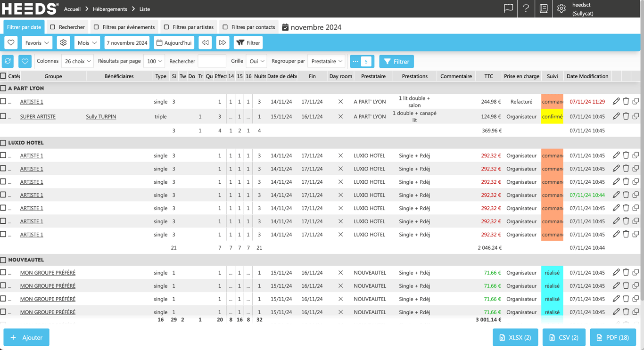Go to Hébergements in breadcrumb
This screenshot has width=644, height=350.
(110, 9)
